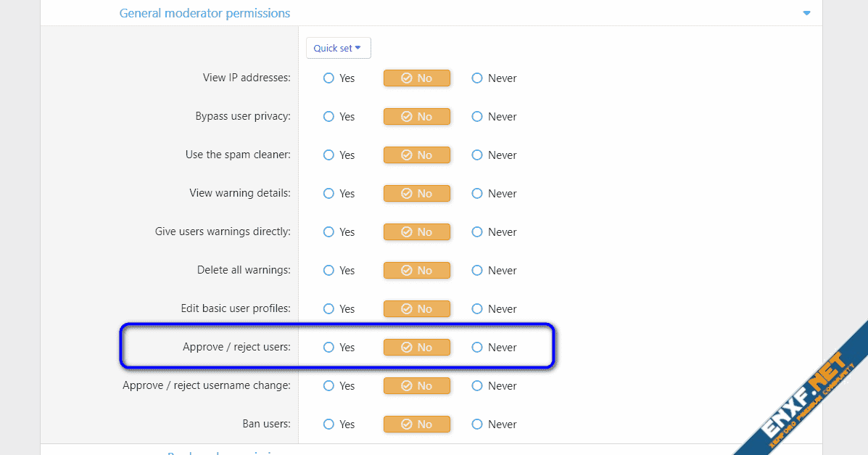Screen dimensions: 868x455
Task: Click ENXF.NET watermark logo
Action: point(803,395)
